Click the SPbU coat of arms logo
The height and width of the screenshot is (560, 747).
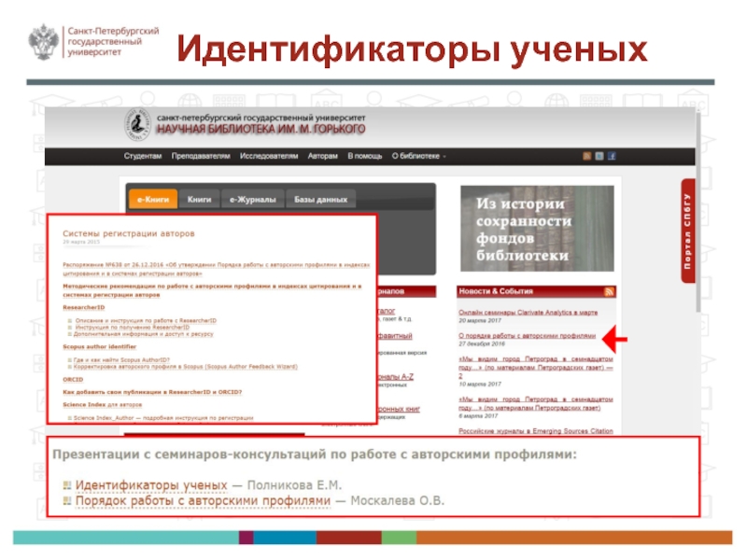43,42
